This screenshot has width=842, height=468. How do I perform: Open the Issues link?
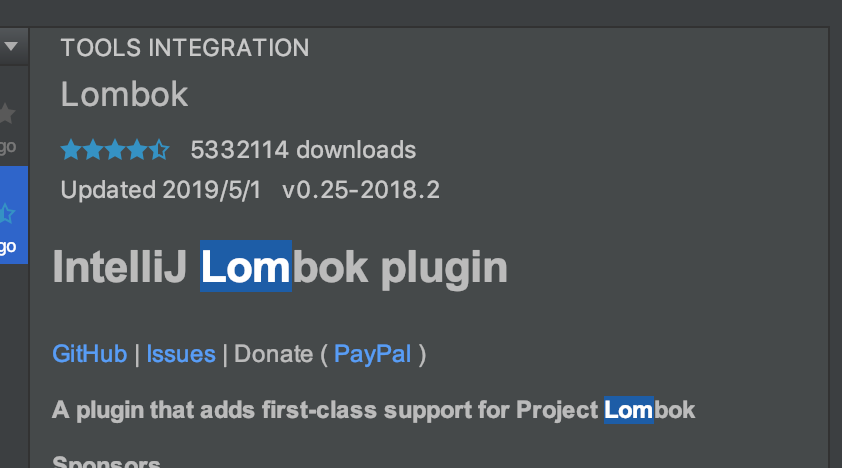point(181,354)
